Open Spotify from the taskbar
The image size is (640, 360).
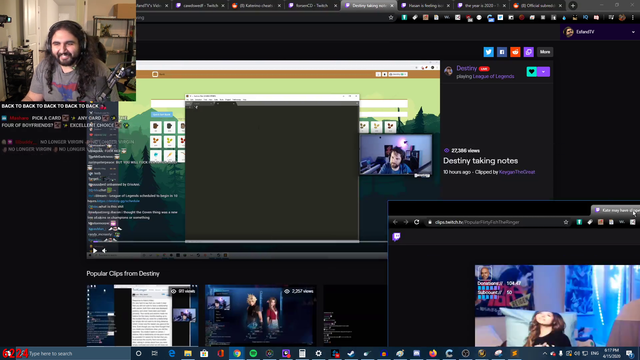pos(253,353)
